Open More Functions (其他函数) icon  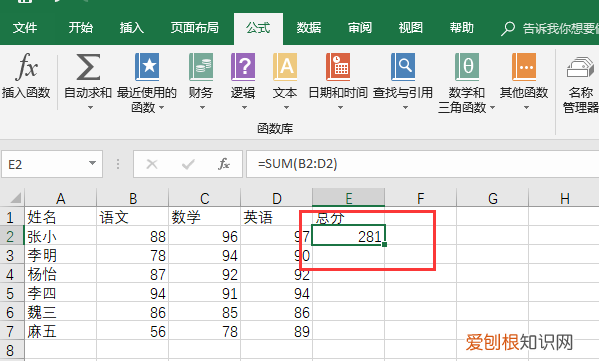pyautogui.click(x=524, y=67)
